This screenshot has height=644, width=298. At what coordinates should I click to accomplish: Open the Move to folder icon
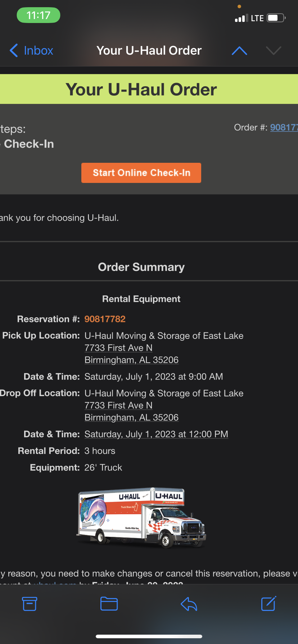(109, 604)
